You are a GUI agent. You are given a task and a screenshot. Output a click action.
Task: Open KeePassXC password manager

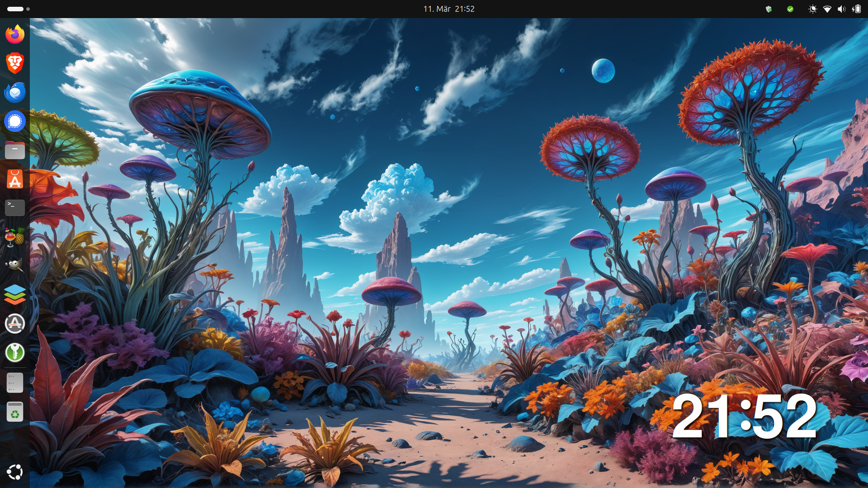point(15,352)
